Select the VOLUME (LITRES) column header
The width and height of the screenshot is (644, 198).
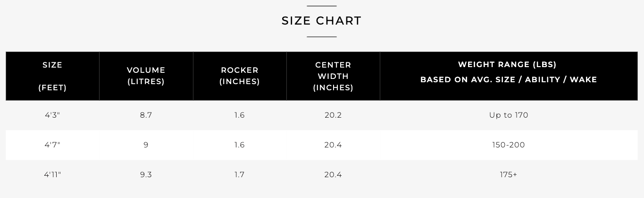pyautogui.click(x=146, y=76)
